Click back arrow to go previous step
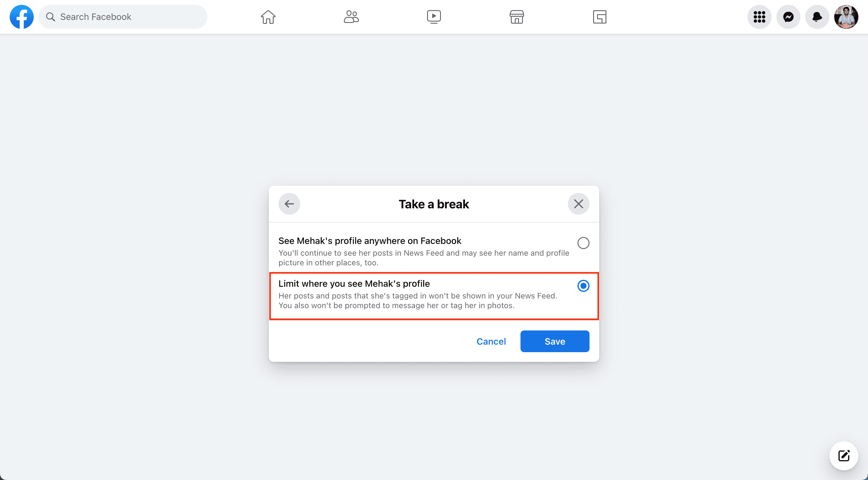 click(x=289, y=204)
